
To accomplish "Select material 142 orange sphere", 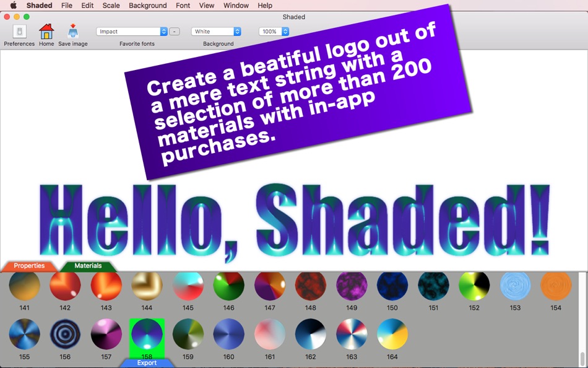I will pyautogui.click(x=65, y=285).
